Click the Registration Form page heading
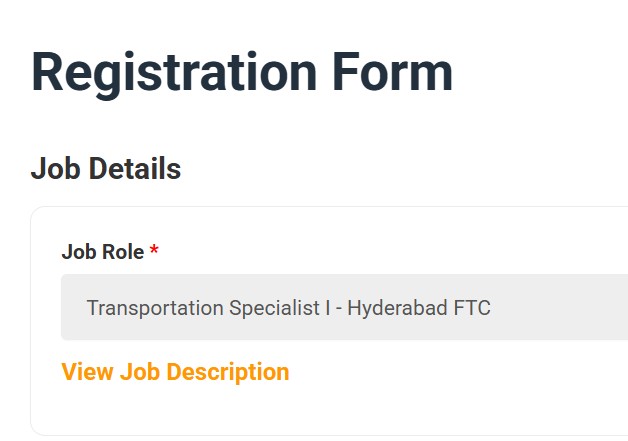 [242, 73]
